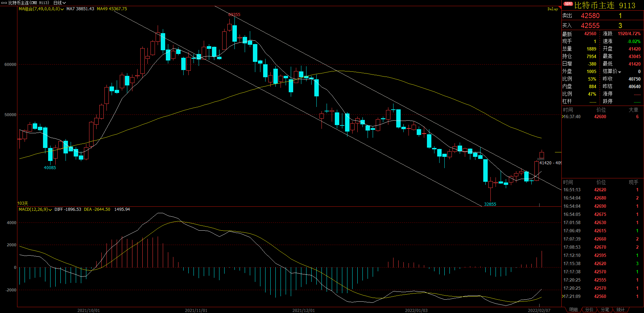Select the 统计 tab
Screen dimensions: 644x313
620,310
